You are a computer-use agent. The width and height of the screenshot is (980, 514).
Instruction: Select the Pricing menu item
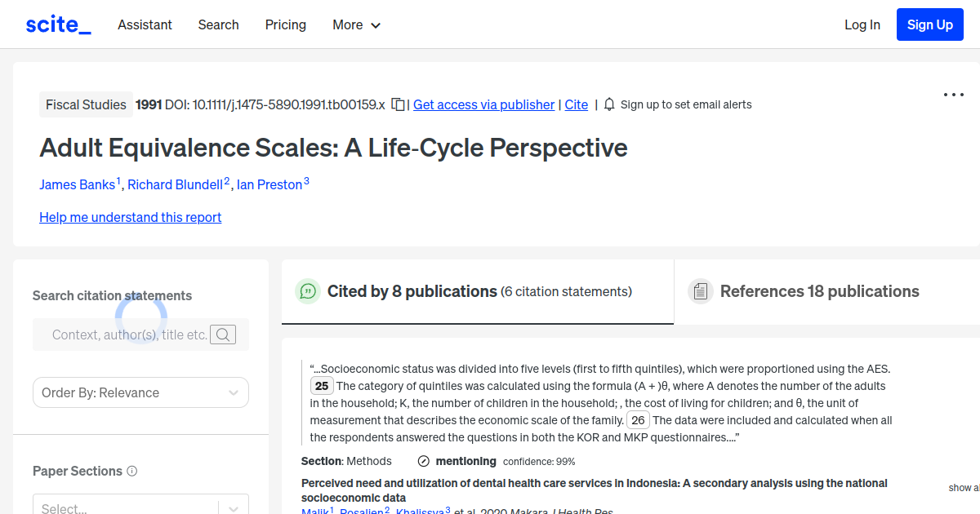tap(285, 24)
